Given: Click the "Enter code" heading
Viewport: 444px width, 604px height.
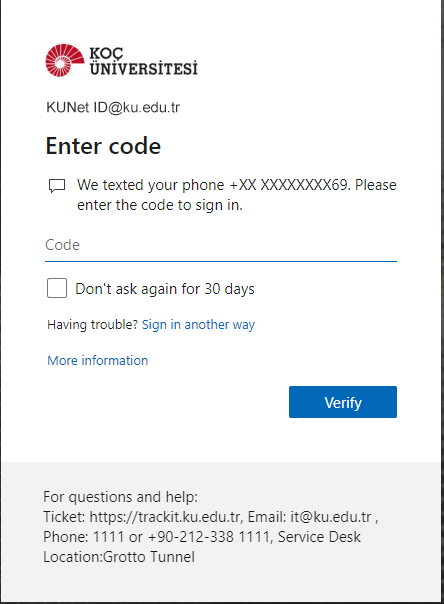Looking at the screenshot, I should coord(103,146).
